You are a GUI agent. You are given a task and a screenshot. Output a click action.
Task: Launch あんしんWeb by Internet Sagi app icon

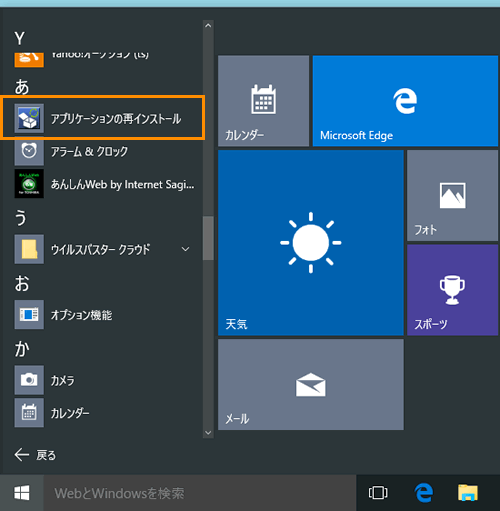29,184
